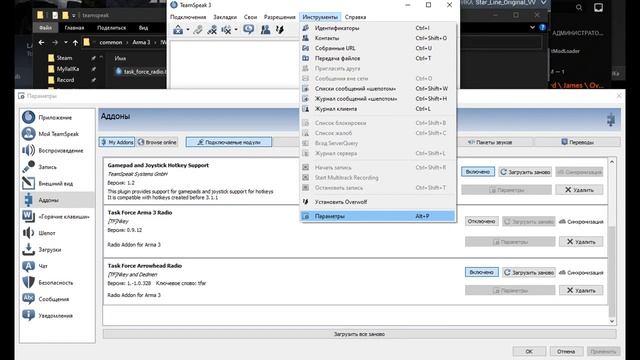Click TeamSpeak toolbar connect icon

(178, 29)
